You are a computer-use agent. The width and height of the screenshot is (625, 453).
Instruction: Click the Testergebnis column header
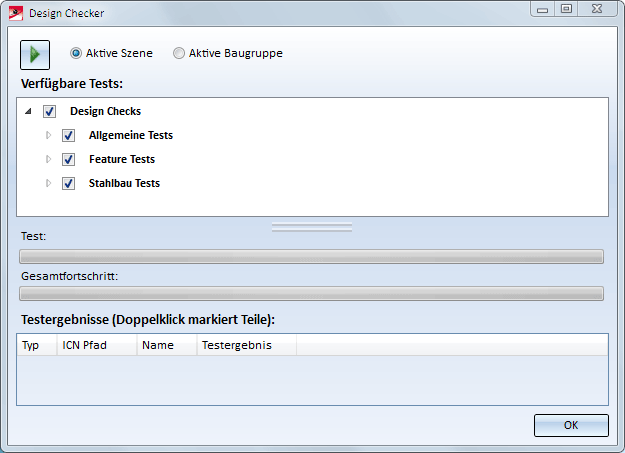(246, 345)
